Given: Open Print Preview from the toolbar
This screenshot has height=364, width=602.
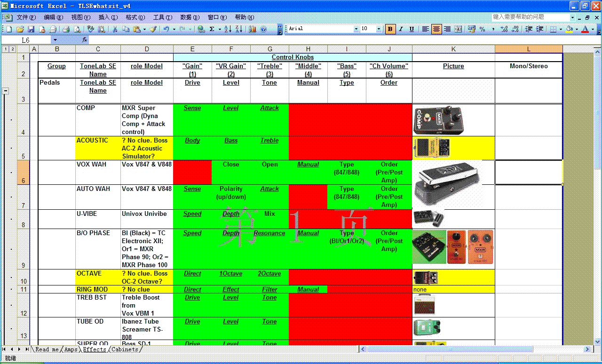Looking at the screenshot, I should 77,29.
